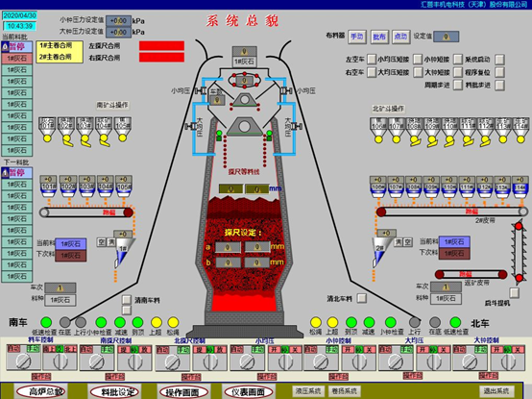Image resolution: width=532 pixels, height=399 pixels.
Task: Click the 退出系统 button
Action: pyautogui.click(x=496, y=391)
